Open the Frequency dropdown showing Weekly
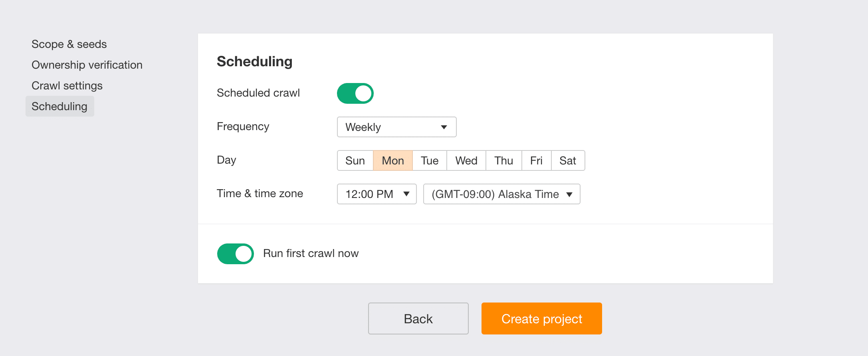The image size is (868, 356). click(396, 127)
